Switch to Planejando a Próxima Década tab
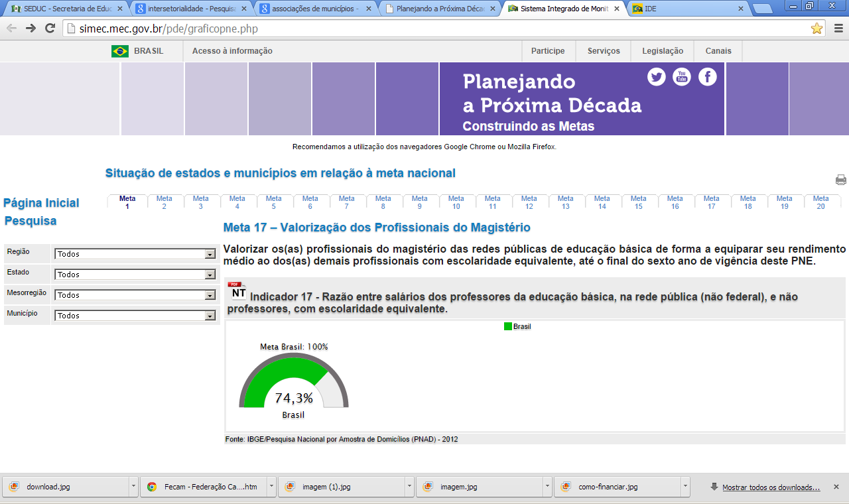Screen dimensions: 849x504 439,9
